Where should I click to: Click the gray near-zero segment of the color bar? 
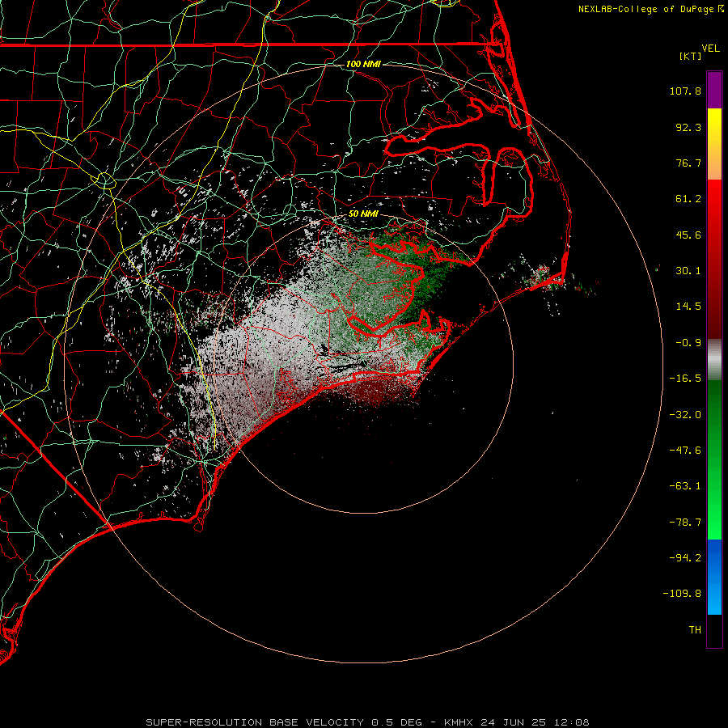tap(714, 360)
